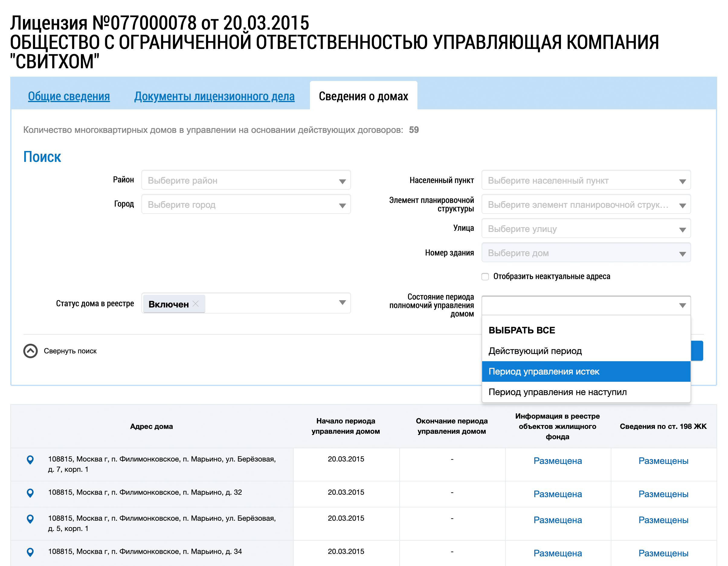The image size is (728, 566).
Task: Select the Сведения о домах tab
Action: click(x=363, y=96)
